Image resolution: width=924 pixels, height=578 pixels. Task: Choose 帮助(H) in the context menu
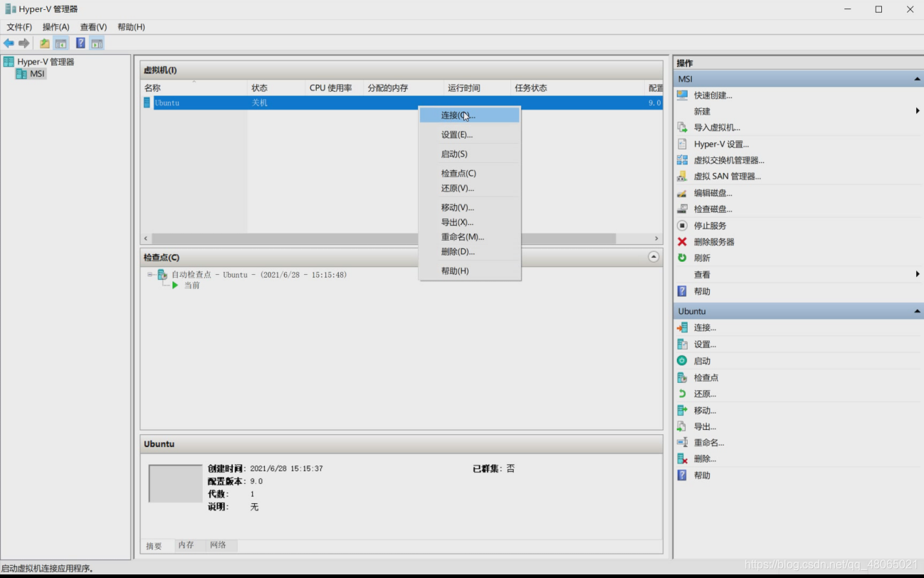point(469,270)
